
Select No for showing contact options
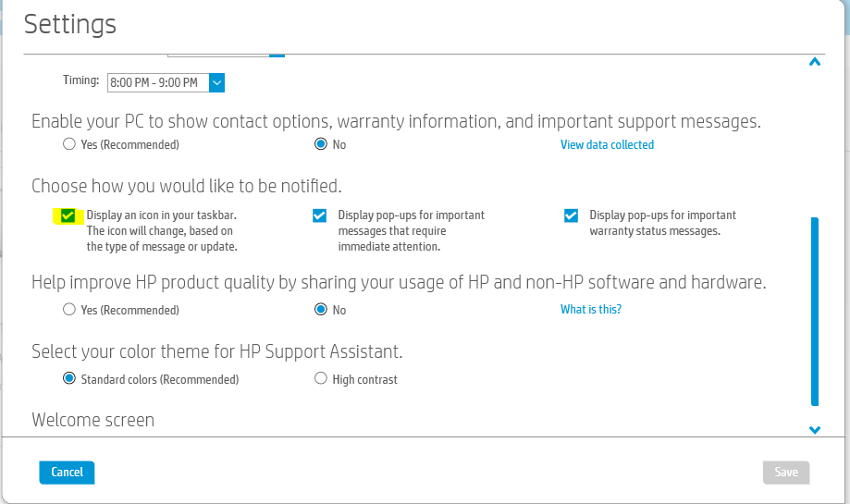[x=321, y=144]
